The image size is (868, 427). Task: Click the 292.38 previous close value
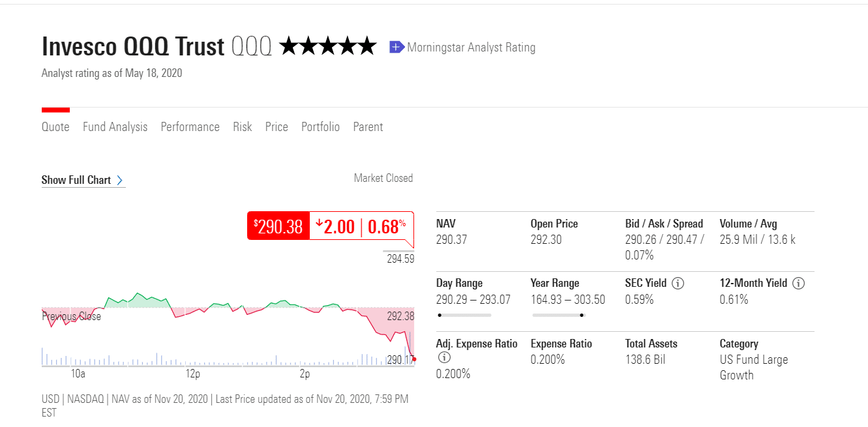point(400,316)
